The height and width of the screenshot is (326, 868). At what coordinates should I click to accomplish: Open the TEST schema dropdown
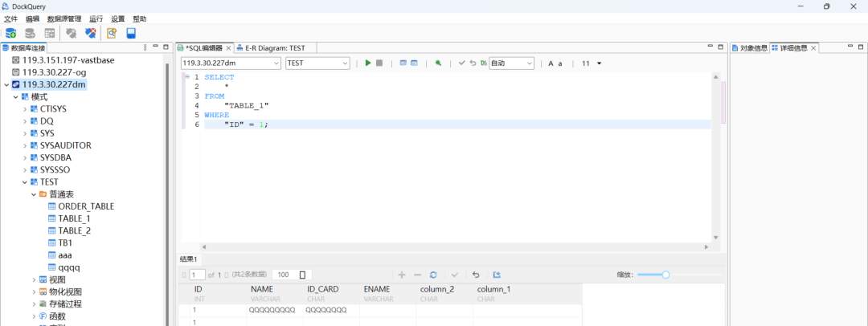pos(317,63)
